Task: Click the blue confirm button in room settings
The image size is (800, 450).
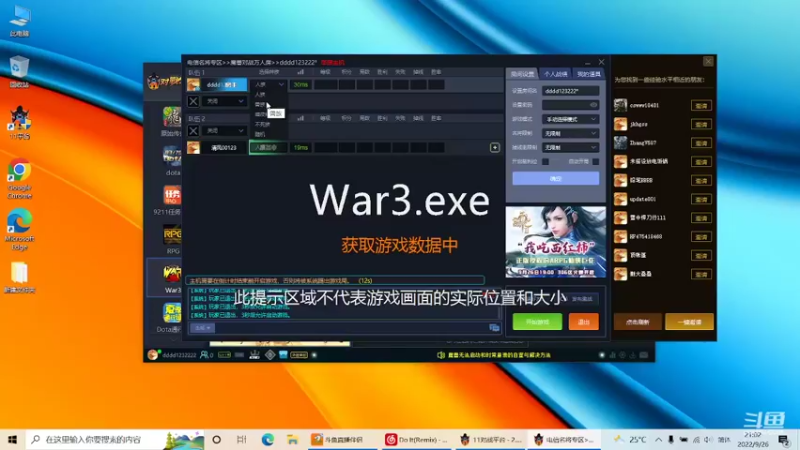Action: click(556, 179)
